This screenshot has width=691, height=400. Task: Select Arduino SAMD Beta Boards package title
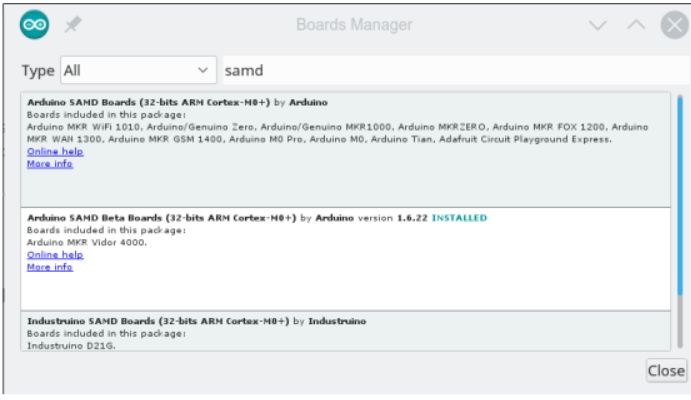[162, 218]
